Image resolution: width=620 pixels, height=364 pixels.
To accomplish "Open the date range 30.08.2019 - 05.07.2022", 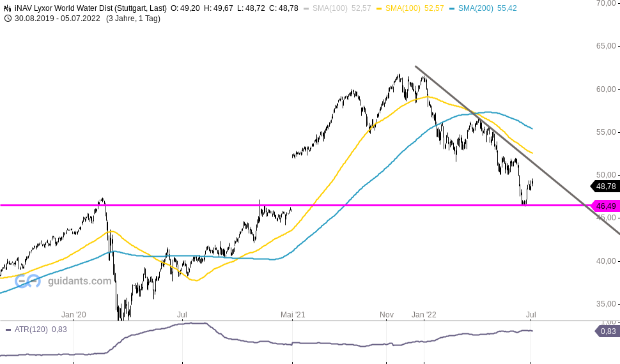I will coord(58,19).
